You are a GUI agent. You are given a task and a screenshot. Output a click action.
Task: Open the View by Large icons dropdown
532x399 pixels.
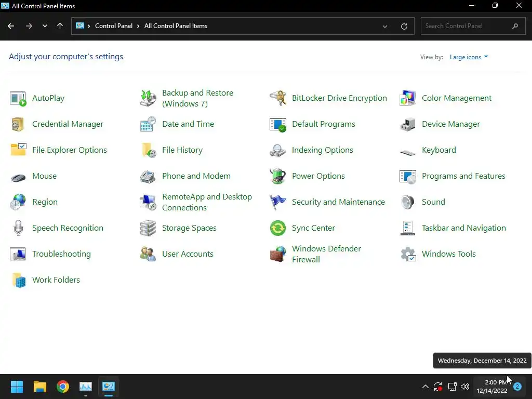[469, 57]
